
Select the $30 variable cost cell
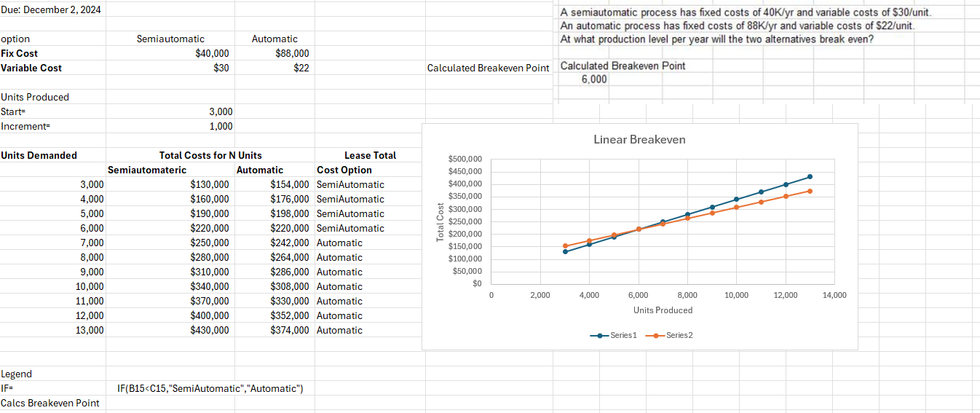tap(221, 68)
